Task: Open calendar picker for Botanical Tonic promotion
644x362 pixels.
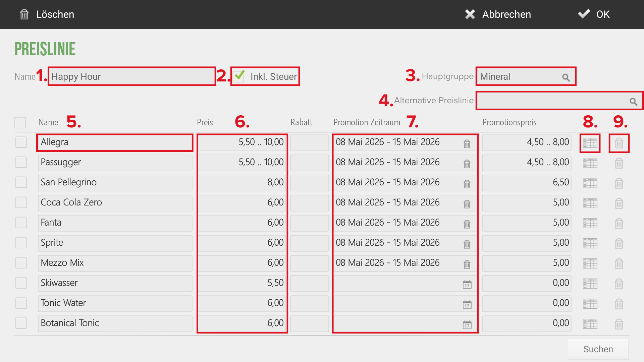Action: [467, 325]
